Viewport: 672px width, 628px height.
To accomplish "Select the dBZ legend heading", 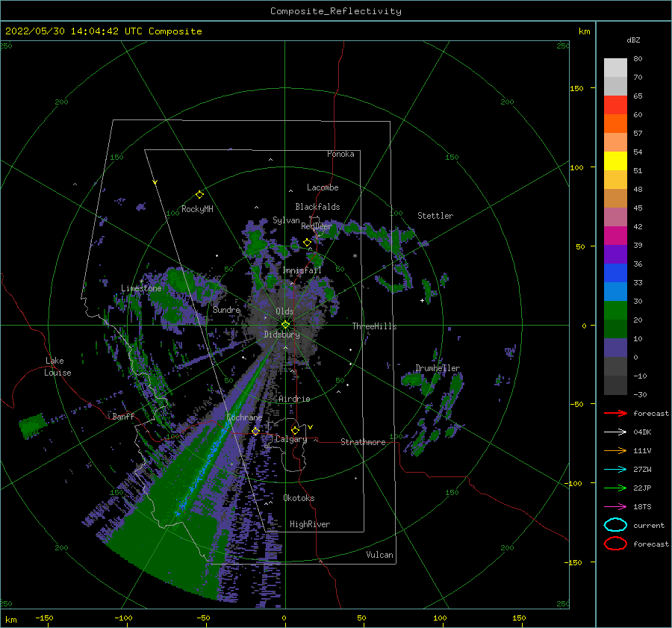I will [633, 40].
